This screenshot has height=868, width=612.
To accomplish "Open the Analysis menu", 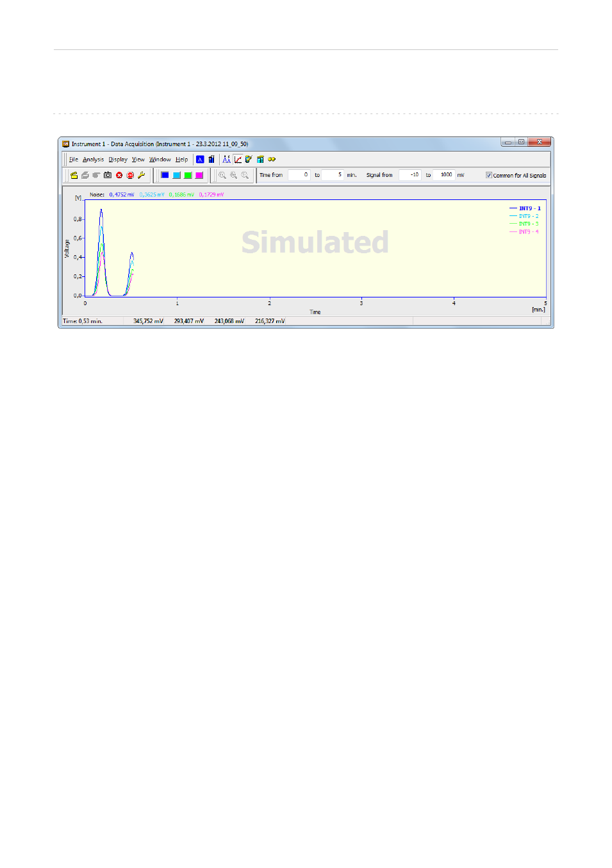I will 93,160.
